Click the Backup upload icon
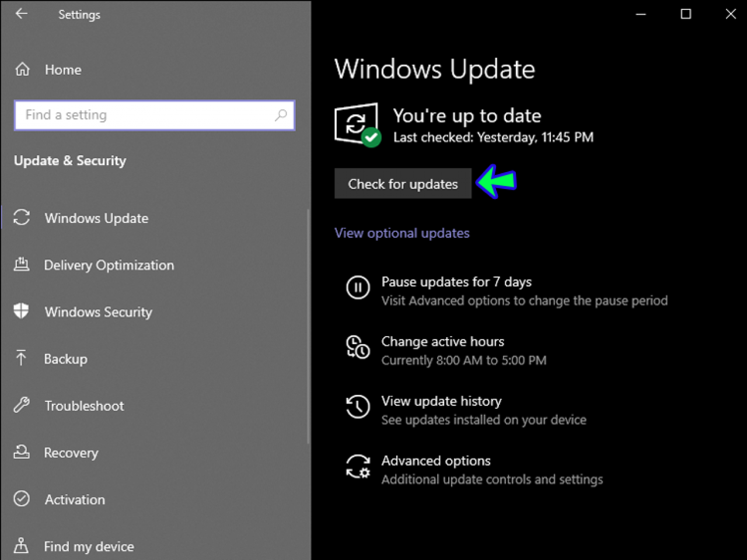Screen dimensions: 747x560 pyautogui.click(x=22, y=358)
